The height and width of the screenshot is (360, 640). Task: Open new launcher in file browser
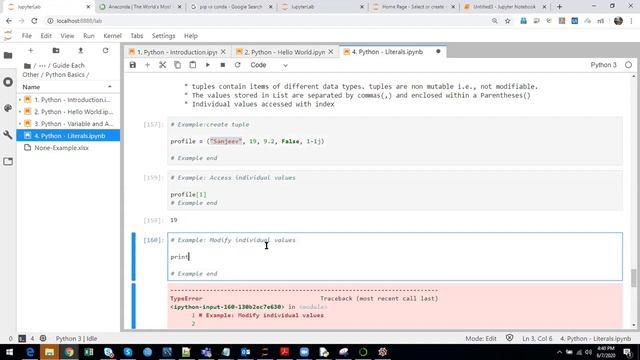tap(31, 51)
